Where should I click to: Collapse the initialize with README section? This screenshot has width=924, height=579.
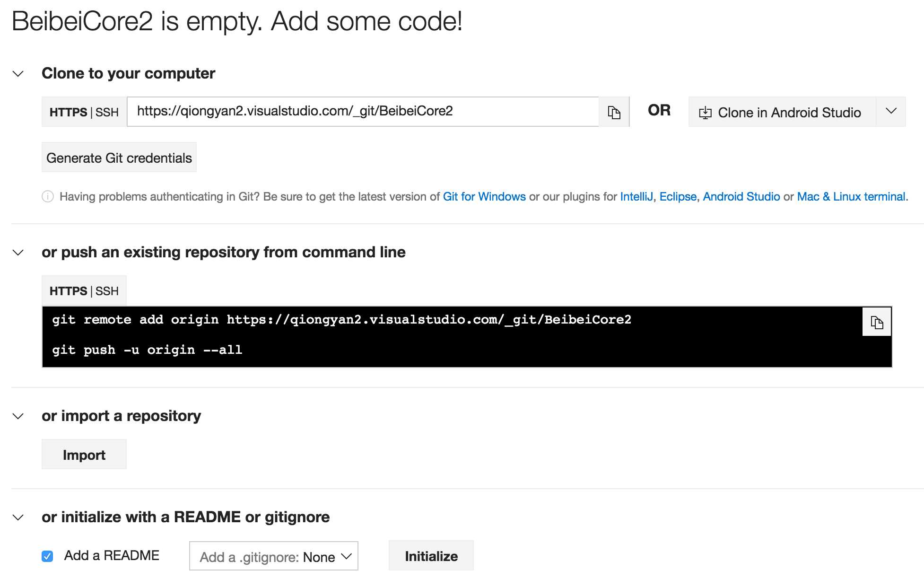point(18,518)
